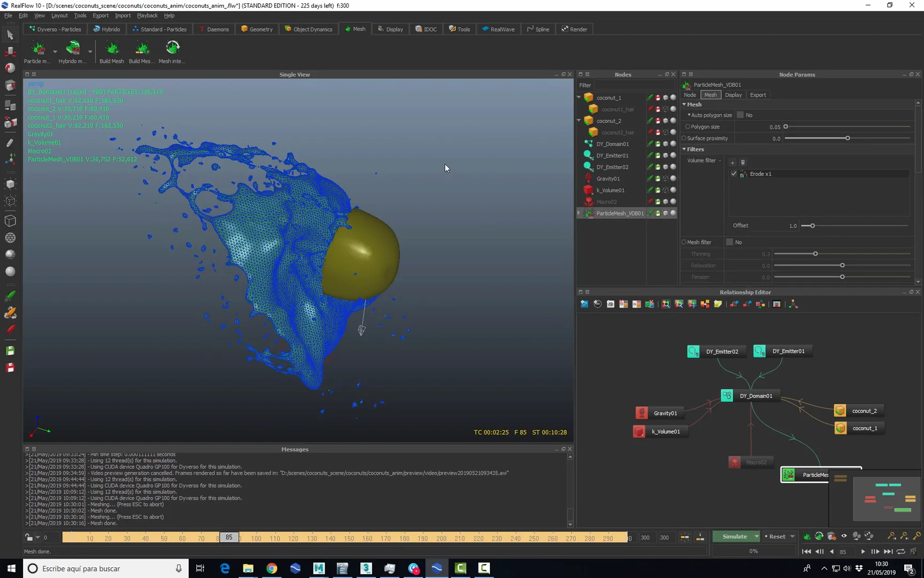
Task: Collapse the coconut_1 tree node
Action: (579, 97)
